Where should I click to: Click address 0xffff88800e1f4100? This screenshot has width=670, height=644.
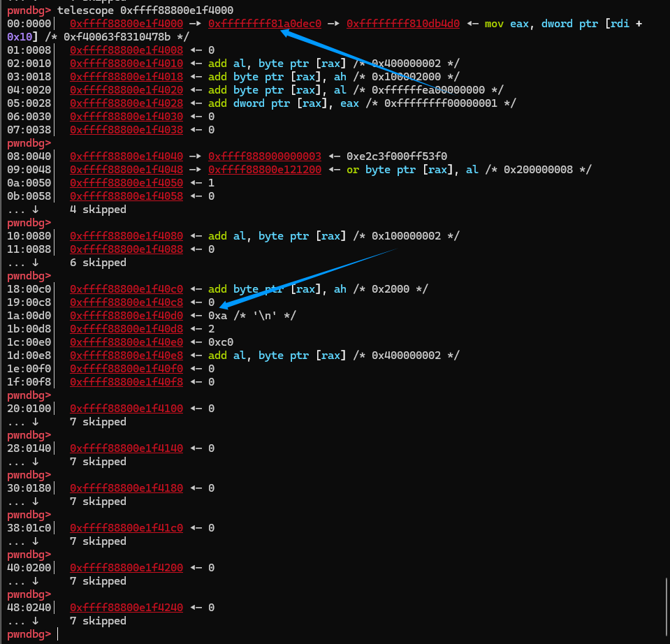(126, 409)
